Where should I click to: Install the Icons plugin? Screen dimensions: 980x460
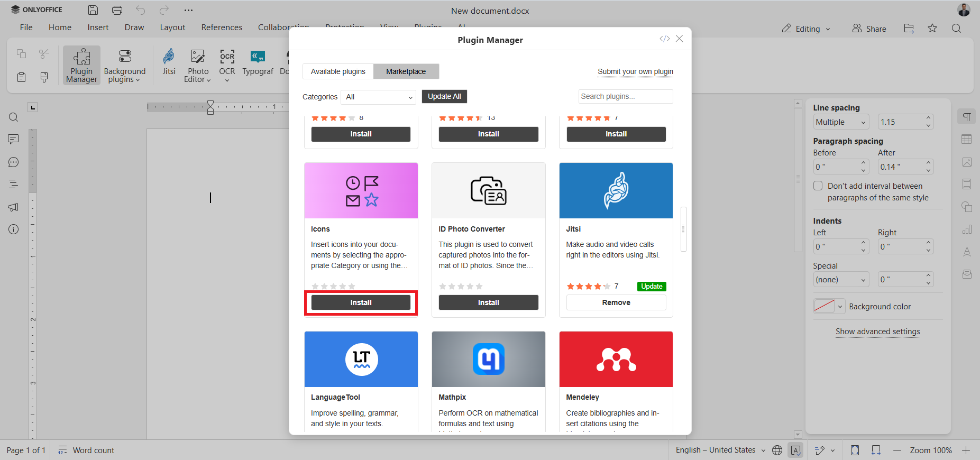coord(361,302)
